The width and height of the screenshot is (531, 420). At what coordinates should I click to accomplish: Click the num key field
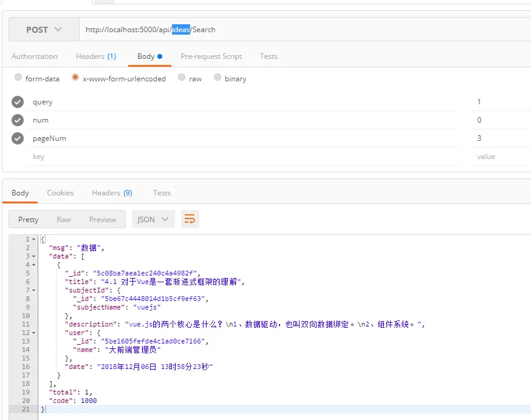[243, 120]
